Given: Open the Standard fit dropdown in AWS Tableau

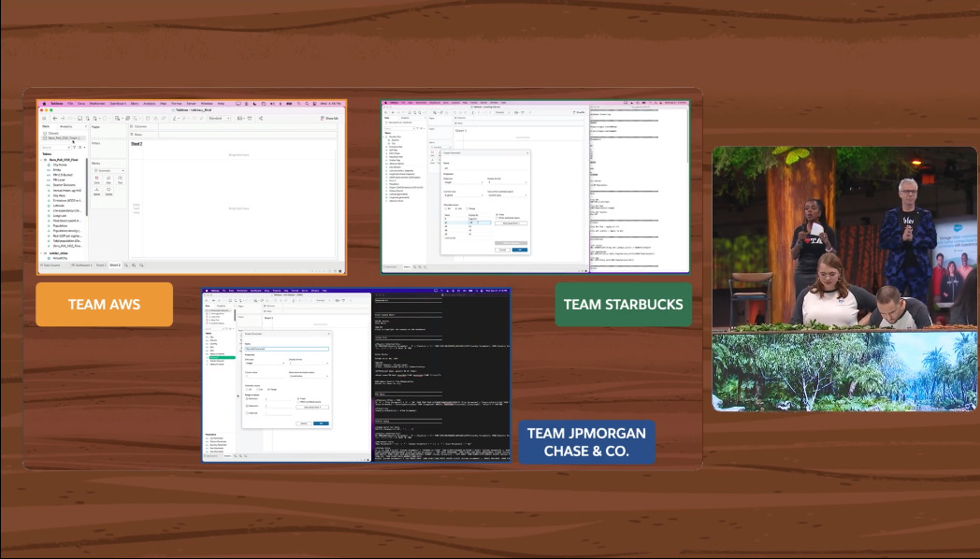Looking at the screenshot, I should 220,119.
